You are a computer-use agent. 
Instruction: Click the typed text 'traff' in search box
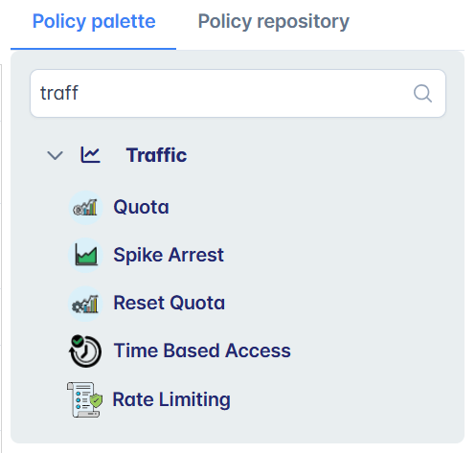59,93
